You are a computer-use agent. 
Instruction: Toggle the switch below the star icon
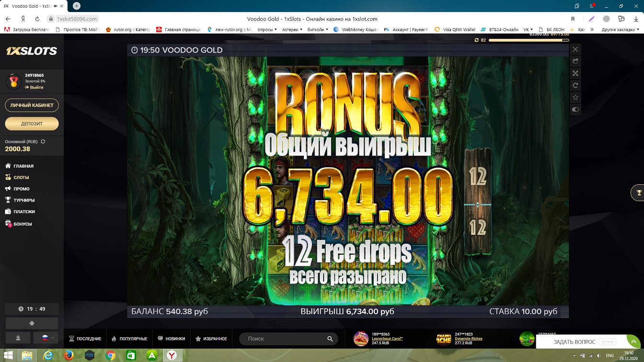[x=575, y=110]
